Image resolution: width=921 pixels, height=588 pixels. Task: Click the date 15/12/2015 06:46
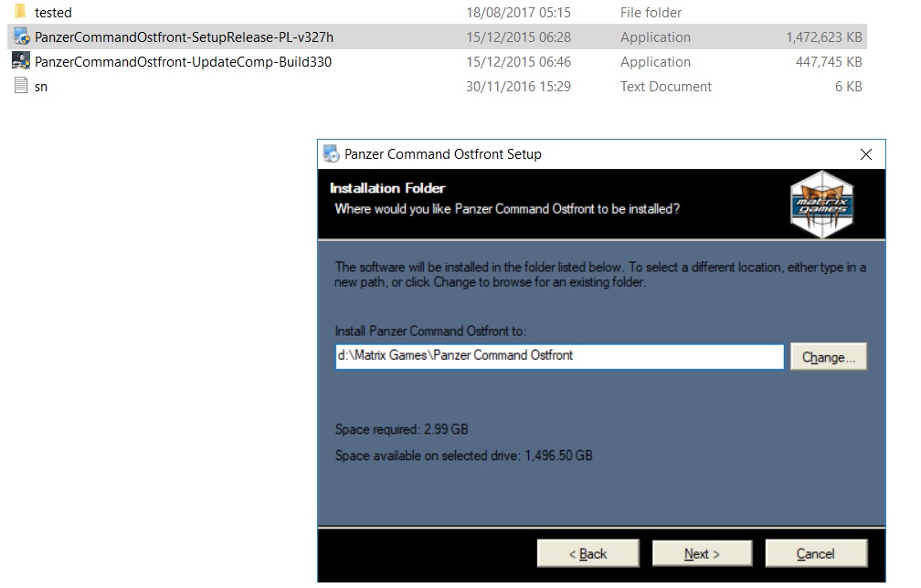click(518, 61)
